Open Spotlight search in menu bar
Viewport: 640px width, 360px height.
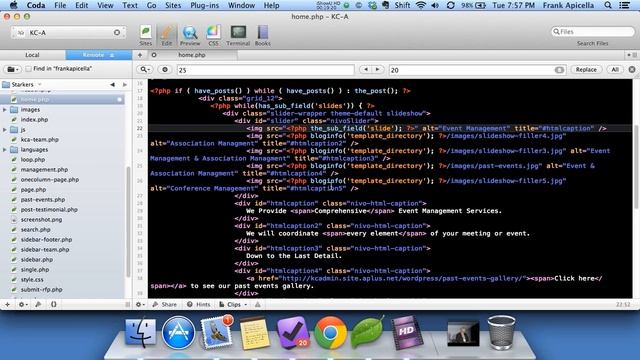coord(608,5)
